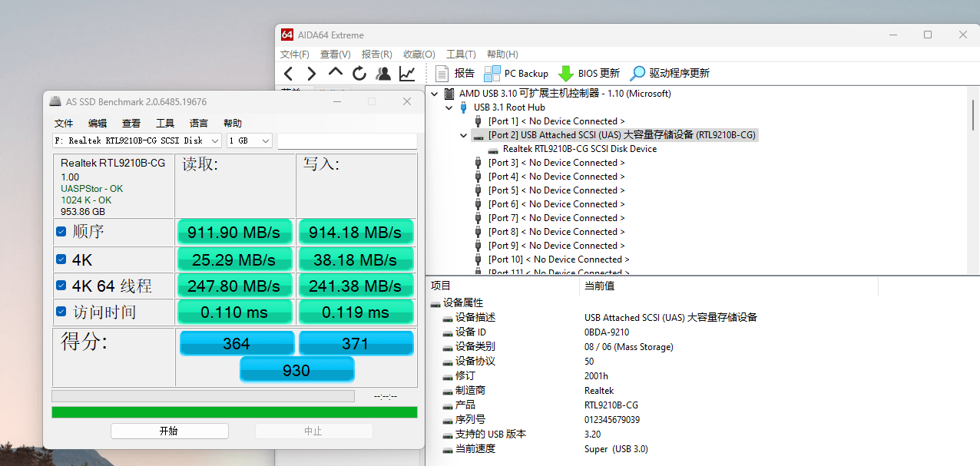Select [Port 5] No Device Connected
The width and height of the screenshot is (980, 466).
point(549,190)
